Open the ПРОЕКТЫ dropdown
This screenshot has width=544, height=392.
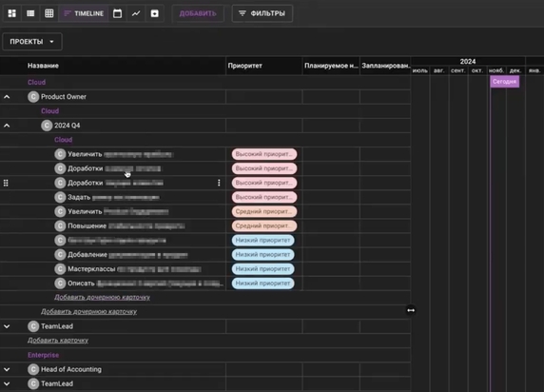click(x=32, y=42)
